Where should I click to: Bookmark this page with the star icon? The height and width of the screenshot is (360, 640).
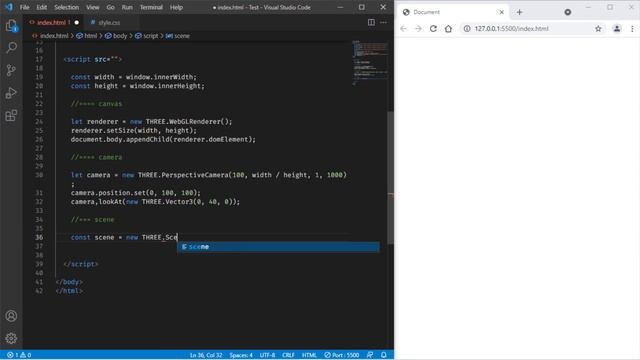tap(598, 29)
